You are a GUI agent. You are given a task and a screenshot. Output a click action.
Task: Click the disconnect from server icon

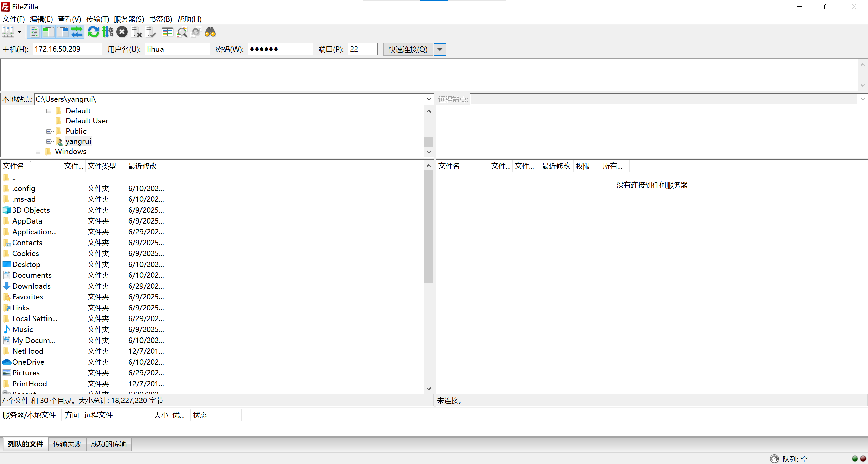pos(136,32)
